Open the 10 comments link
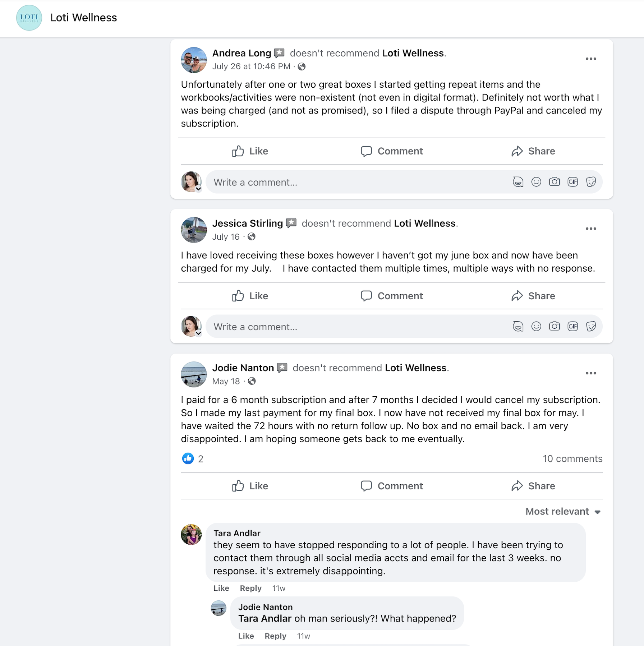The height and width of the screenshot is (646, 644). tap(572, 459)
